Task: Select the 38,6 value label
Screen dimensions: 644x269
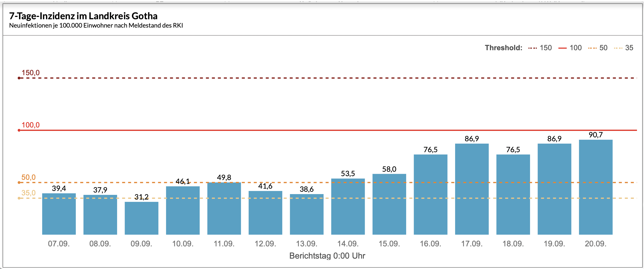Action: (x=307, y=189)
